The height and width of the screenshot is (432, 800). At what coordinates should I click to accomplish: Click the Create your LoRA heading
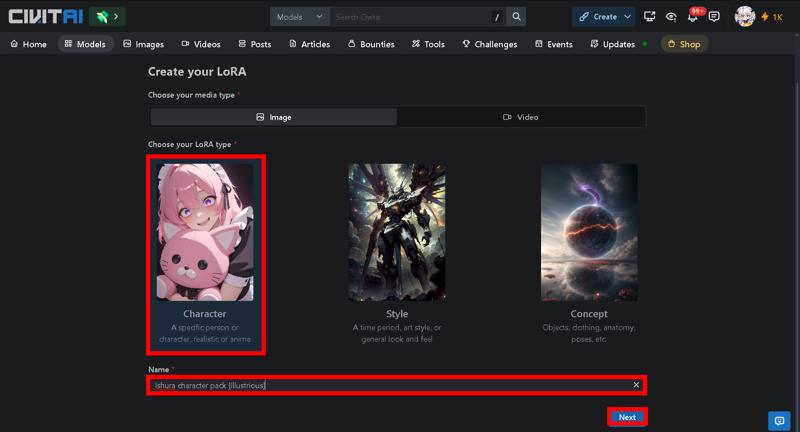coord(197,71)
